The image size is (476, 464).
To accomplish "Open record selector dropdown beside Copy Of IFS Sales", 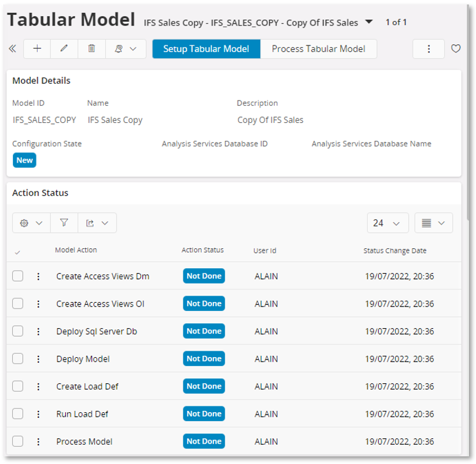I will tap(369, 22).
